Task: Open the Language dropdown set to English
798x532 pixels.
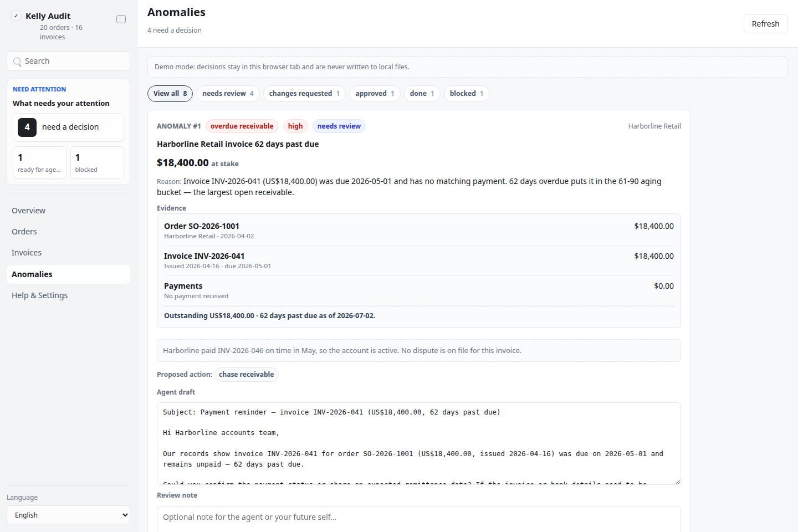Action: coord(68,515)
